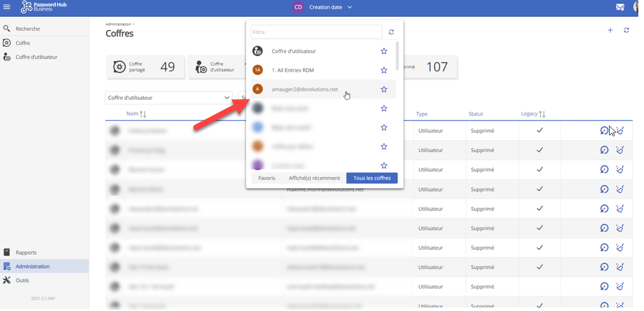Open the Coffre d'utilisateur filter dropdown
This screenshot has width=644, height=311.
(168, 98)
